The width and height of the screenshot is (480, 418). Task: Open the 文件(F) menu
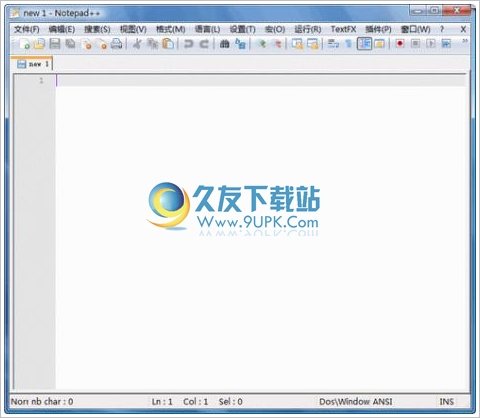click(x=27, y=29)
